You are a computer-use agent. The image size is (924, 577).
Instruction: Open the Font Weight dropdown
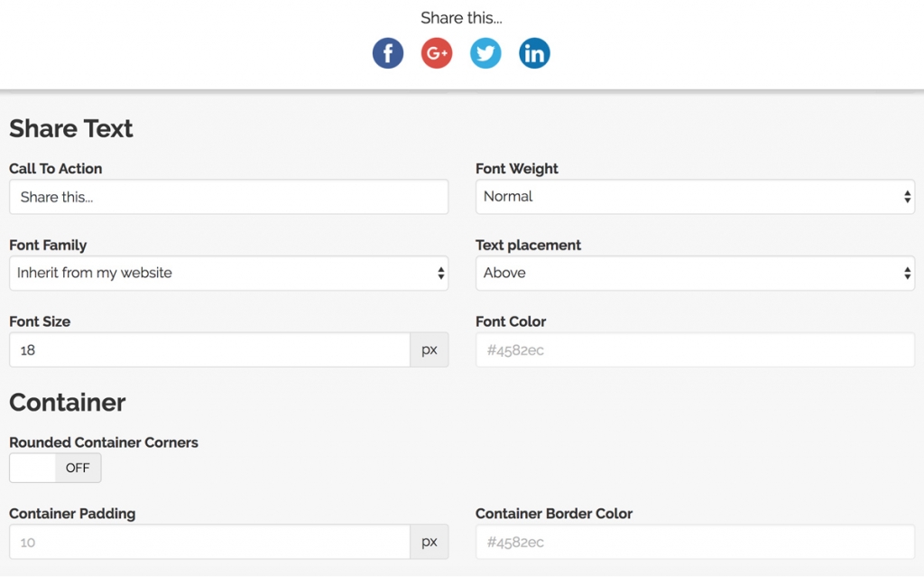coord(695,197)
